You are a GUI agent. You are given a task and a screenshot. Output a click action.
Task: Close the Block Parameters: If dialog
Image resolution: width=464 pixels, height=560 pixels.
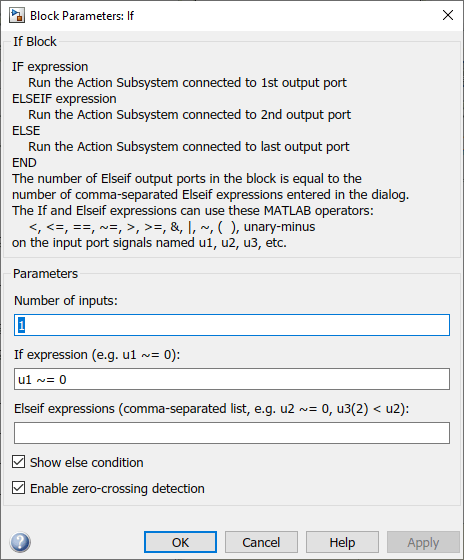[448, 15]
